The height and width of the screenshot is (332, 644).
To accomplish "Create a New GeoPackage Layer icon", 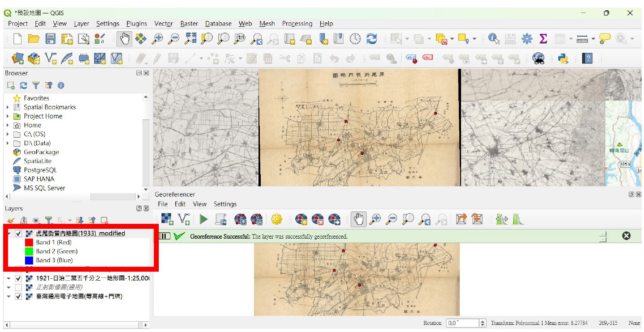I will (34, 59).
